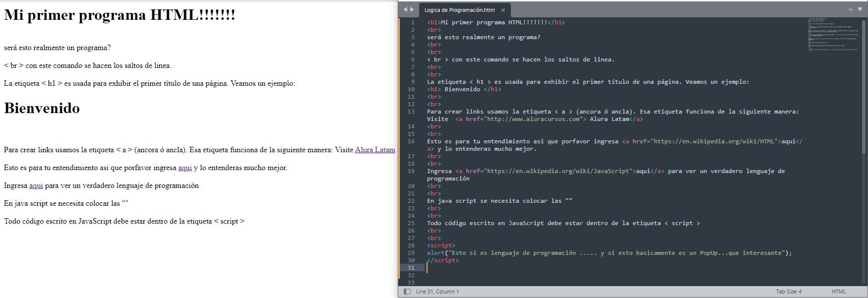Click the code text 'Para crear links usamos la etiqueta' in the editor
The width and height of the screenshot is (868, 298).
tap(489, 112)
